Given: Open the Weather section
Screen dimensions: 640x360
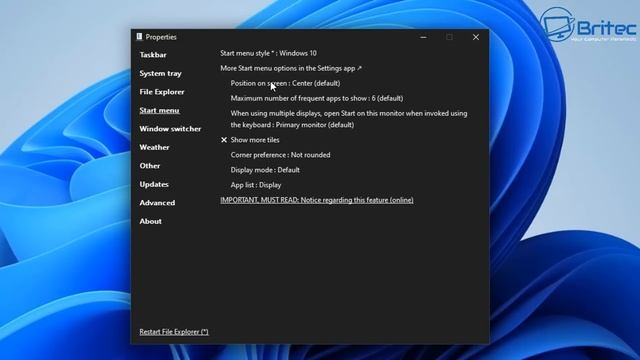Looking at the screenshot, I should tap(154, 147).
